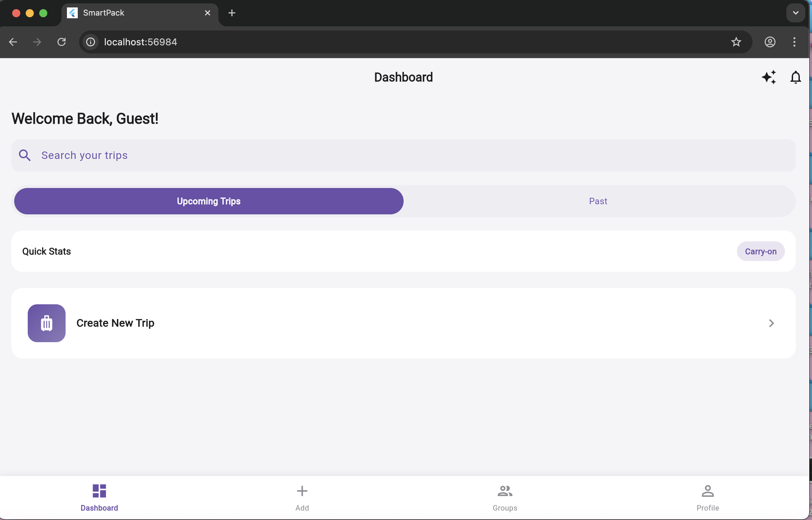Toggle the Carry-on chip

click(x=761, y=251)
